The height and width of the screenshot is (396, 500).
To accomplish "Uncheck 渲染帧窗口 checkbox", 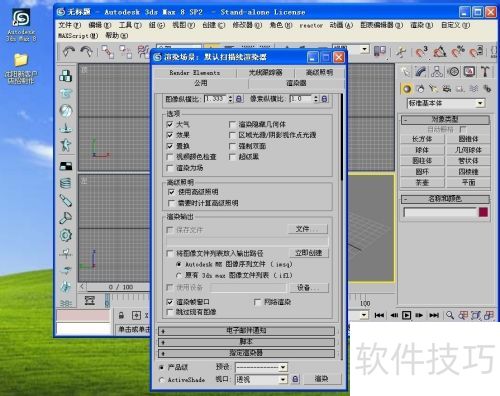I will coord(170,302).
